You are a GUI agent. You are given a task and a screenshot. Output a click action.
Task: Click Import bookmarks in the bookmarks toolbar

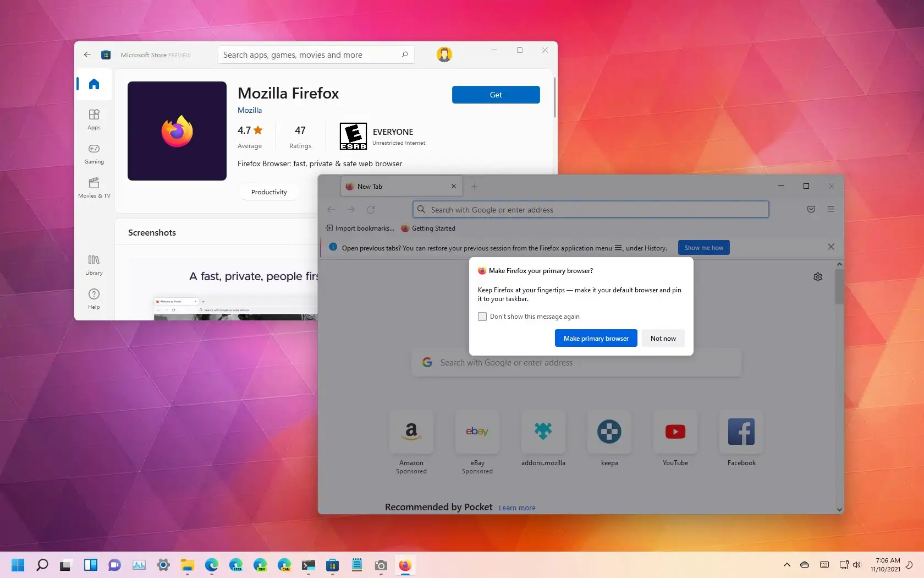click(360, 228)
